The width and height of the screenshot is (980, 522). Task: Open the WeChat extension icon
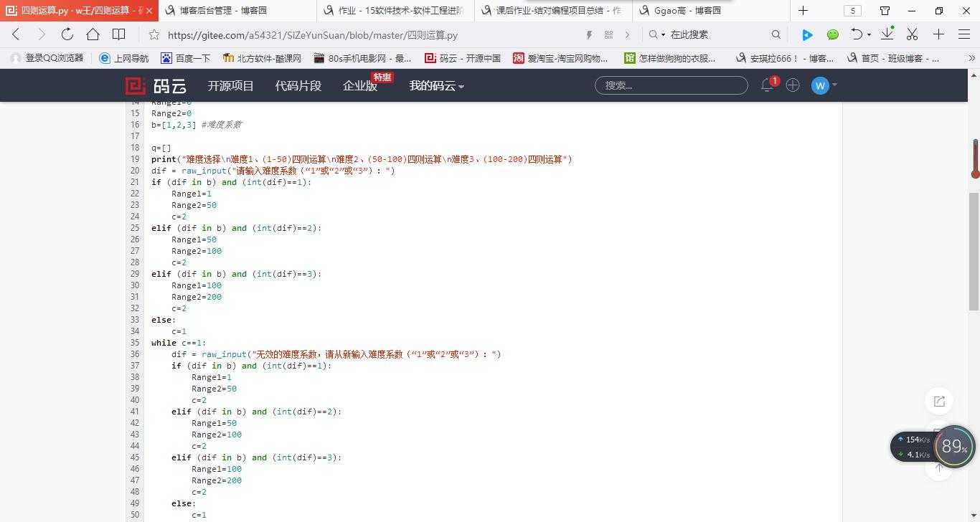[x=833, y=34]
